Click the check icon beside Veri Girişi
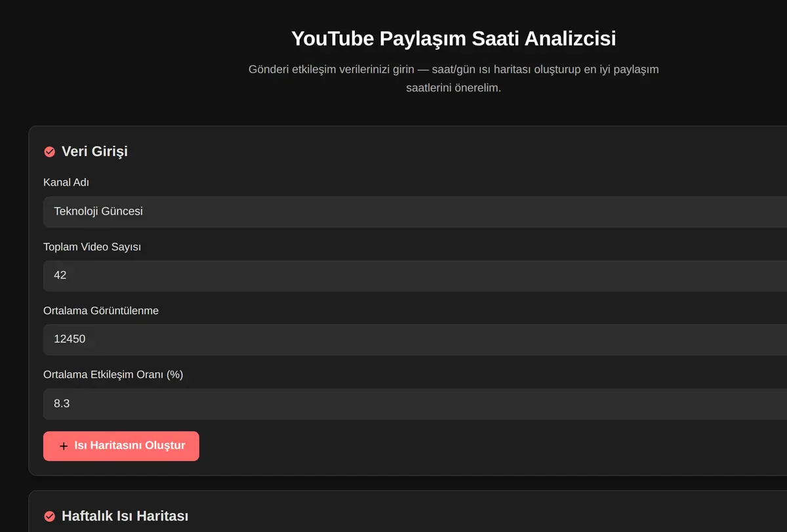 coord(49,152)
